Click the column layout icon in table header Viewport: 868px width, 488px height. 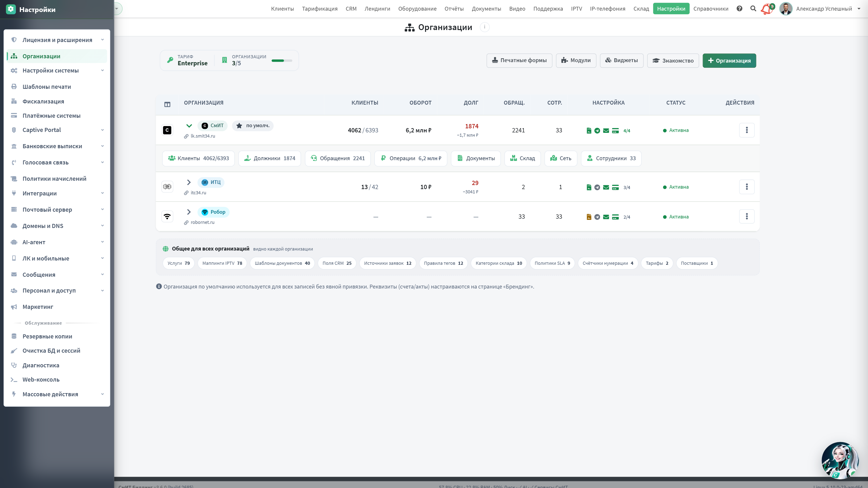(x=167, y=104)
